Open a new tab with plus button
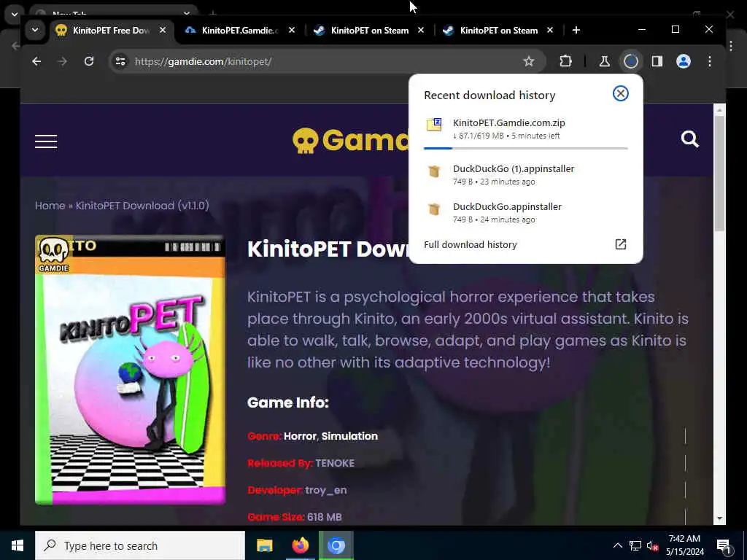Screen dimensions: 747x560 coord(576,30)
